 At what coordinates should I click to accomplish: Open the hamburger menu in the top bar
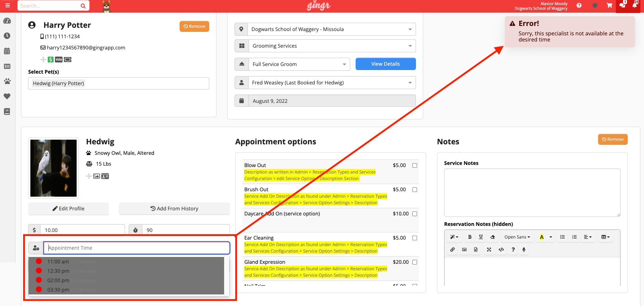click(x=8, y=5)
